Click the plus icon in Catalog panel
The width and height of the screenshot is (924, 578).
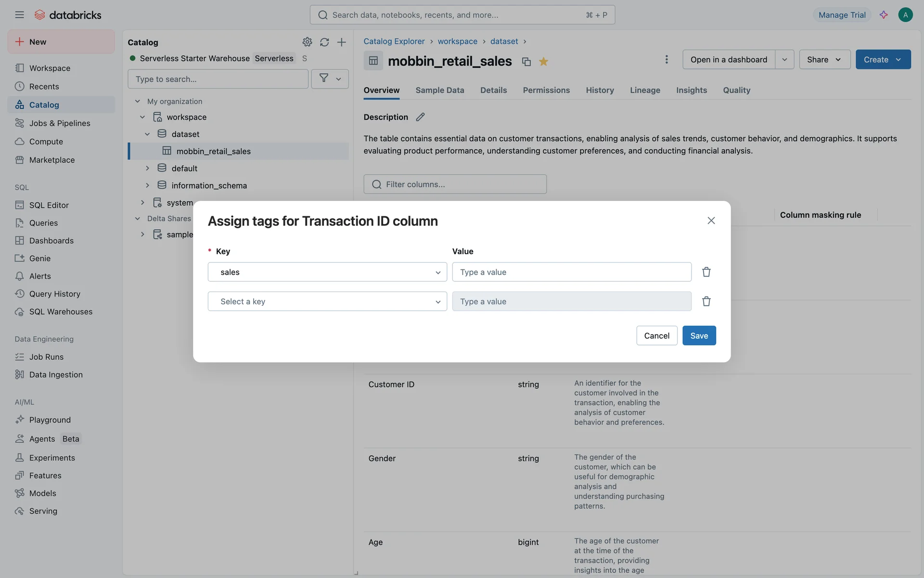point(341,42)
